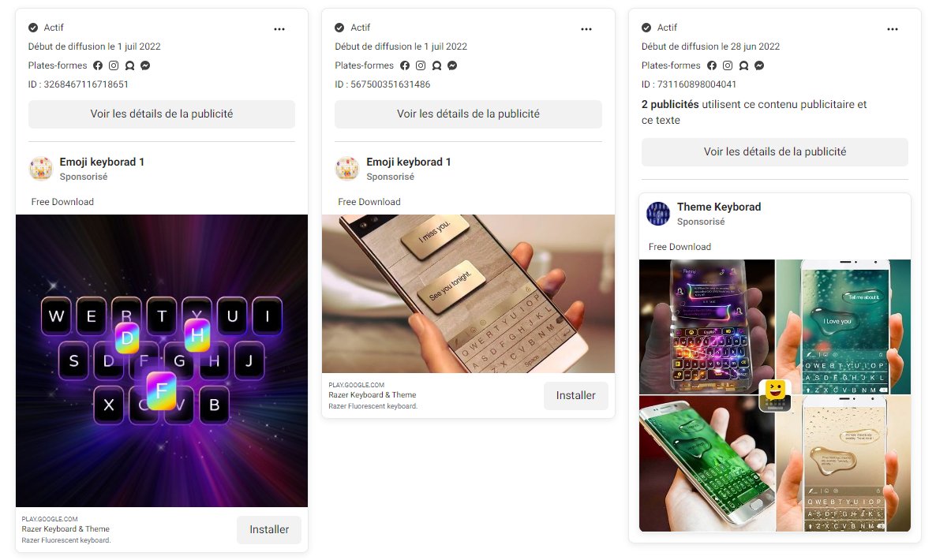Click Messenger icon in second ad card
The image size is (936, 560).
(452, 65)
